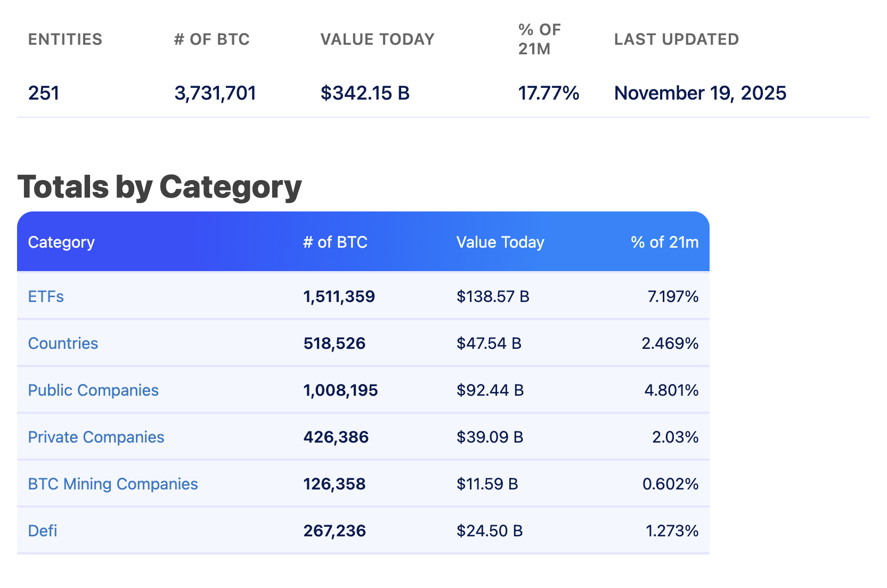Select the entities count value 251

tap(45, 93)
